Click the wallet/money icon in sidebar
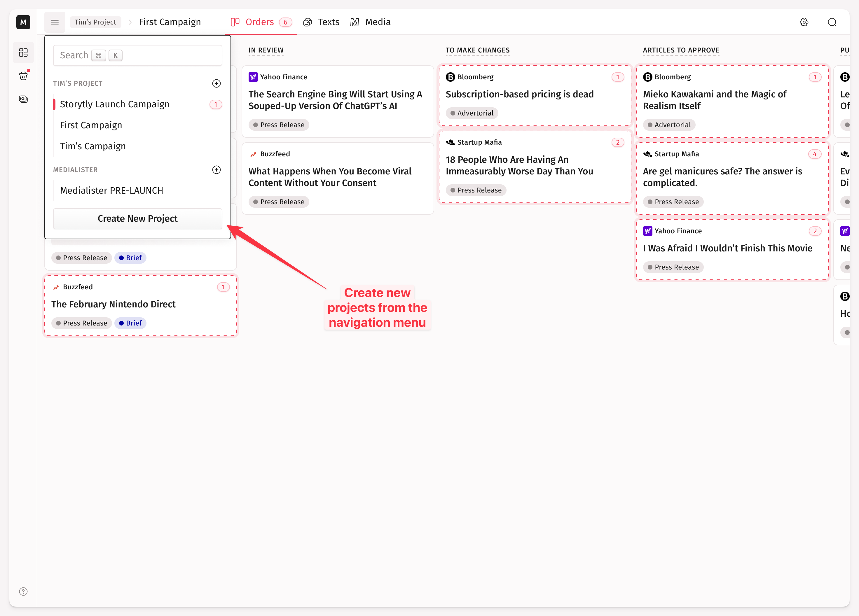Viewport: 859px width, 616px height. pyautogui.click(x=23, y=99)
